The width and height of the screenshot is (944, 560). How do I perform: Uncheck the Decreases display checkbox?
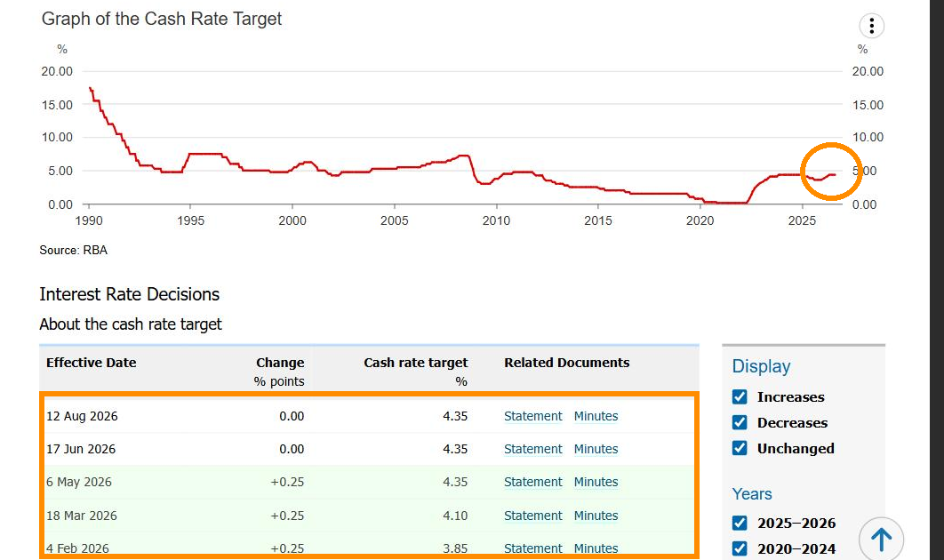click(x=740, y=423)
